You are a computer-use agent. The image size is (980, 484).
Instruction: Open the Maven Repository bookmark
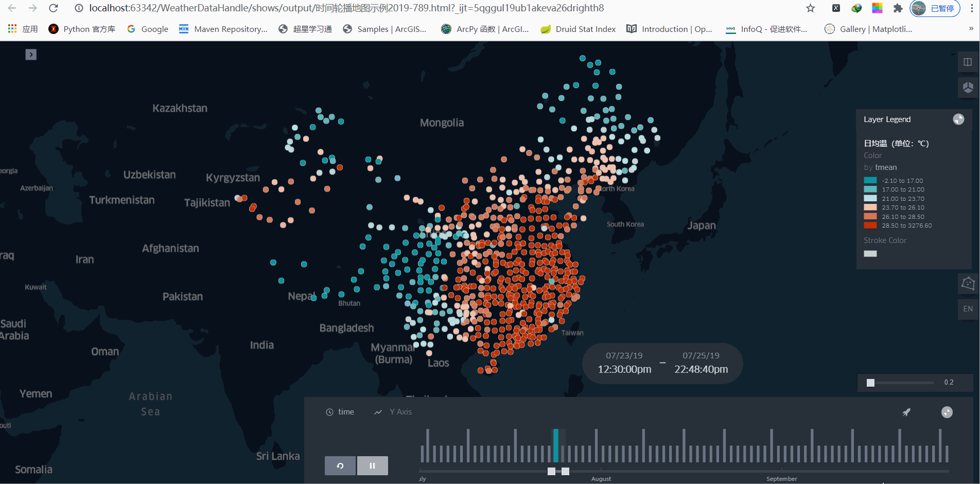tap(223, 29)
